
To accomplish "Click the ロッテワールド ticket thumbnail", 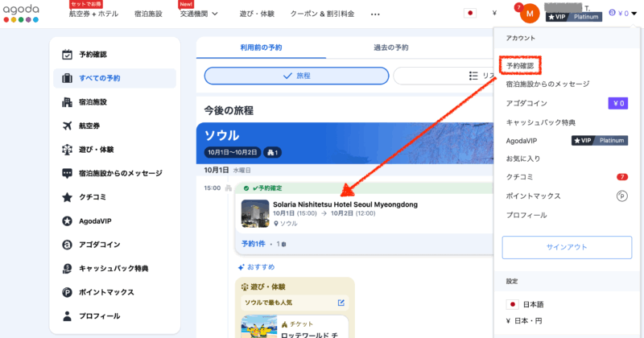I will [258, 328].
